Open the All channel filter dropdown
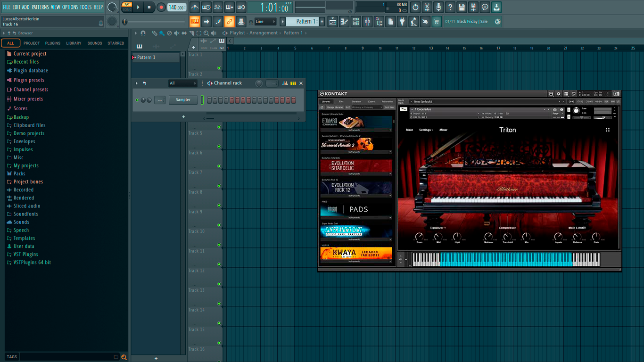The image size is (644, 362). (x=183, y=83)
